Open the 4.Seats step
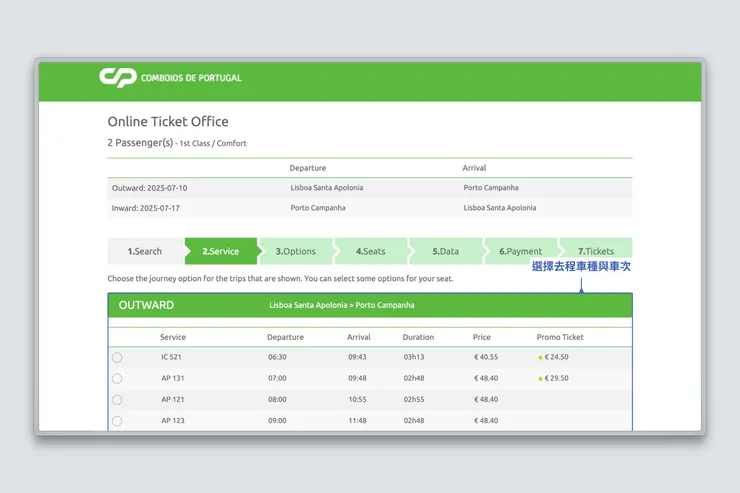Image resolution: width=740 pixels, height=493 pixels. pos(371,251)
